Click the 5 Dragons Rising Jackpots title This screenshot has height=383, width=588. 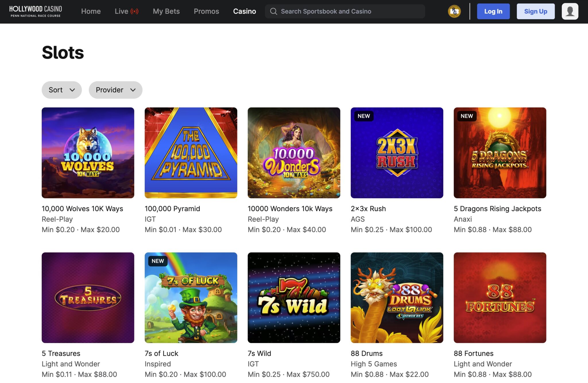click(497, 209)
